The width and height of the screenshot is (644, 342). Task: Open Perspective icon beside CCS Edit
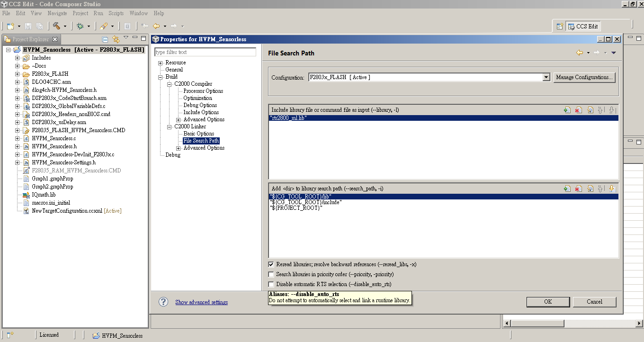[560, 27]
